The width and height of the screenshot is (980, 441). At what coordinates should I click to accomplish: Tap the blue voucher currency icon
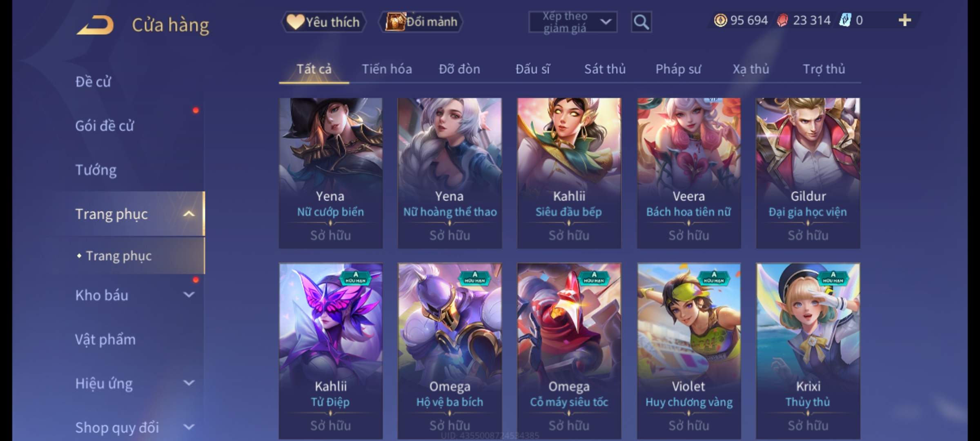click(x=845, y=20)
